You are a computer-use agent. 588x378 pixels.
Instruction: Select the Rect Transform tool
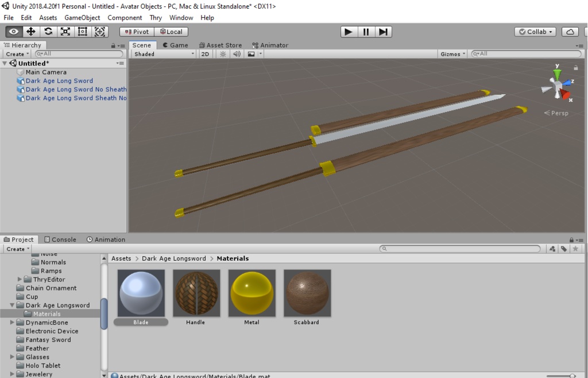82,32
